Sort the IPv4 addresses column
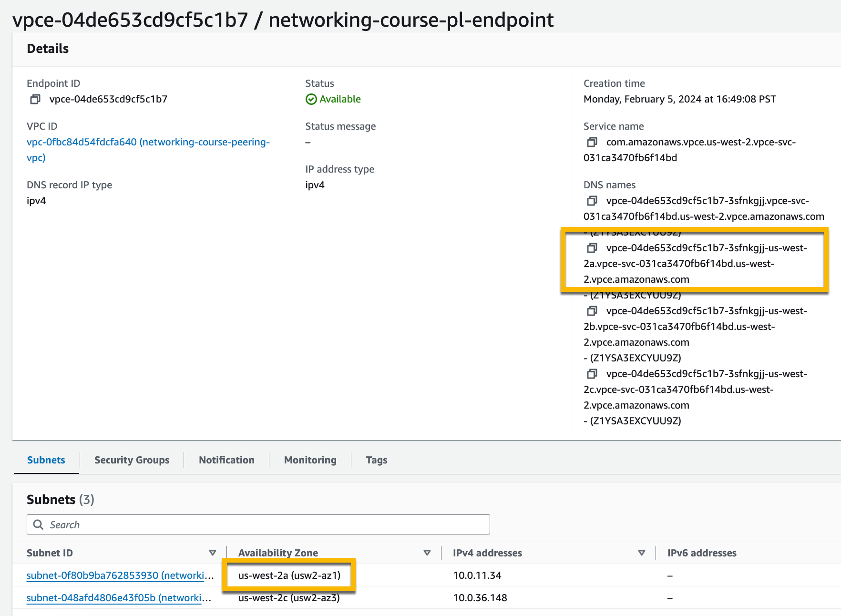The height and width of the screenshot is (616, 841). point(641,553)
